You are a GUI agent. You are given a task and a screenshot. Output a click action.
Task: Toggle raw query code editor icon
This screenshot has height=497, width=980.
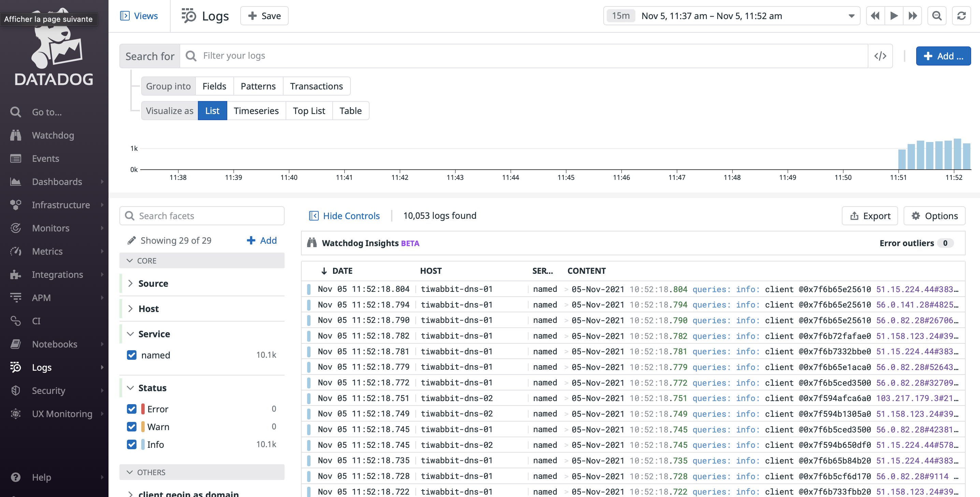pos(880,56)
